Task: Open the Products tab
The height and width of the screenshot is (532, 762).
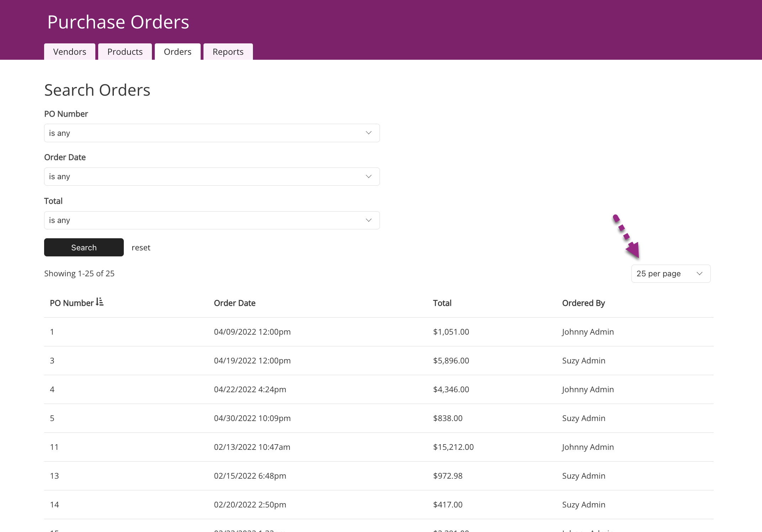Action: [125, 52]
